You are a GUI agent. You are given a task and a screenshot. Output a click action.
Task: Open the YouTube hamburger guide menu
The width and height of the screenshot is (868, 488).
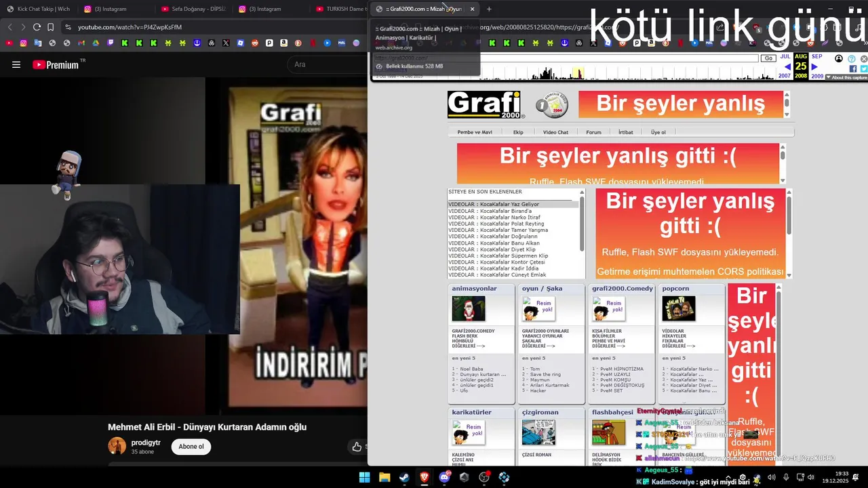point(16,64)
